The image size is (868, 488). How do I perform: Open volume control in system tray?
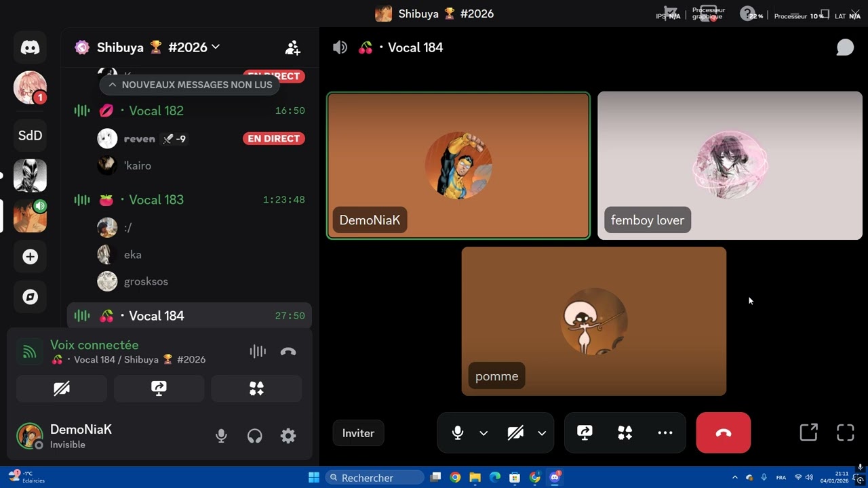[x=809, y=478]
